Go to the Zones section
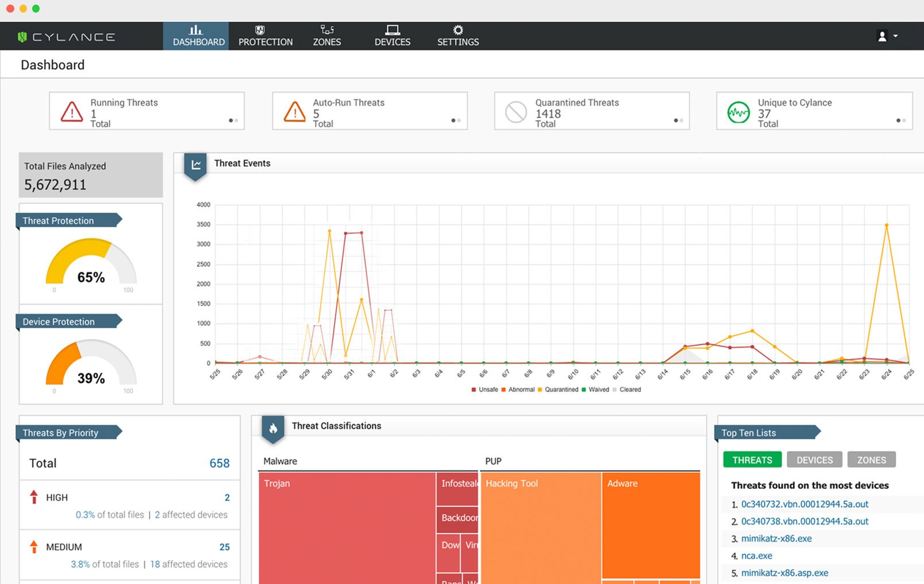Viewport: 924px width, 584px height. [327, 36]
